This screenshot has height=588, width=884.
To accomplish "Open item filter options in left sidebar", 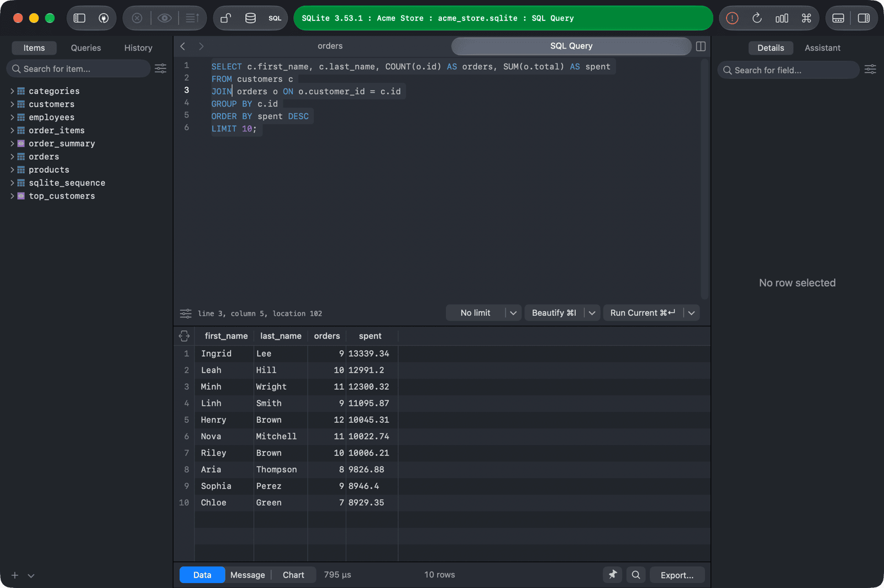I will (x=160, y=68).
